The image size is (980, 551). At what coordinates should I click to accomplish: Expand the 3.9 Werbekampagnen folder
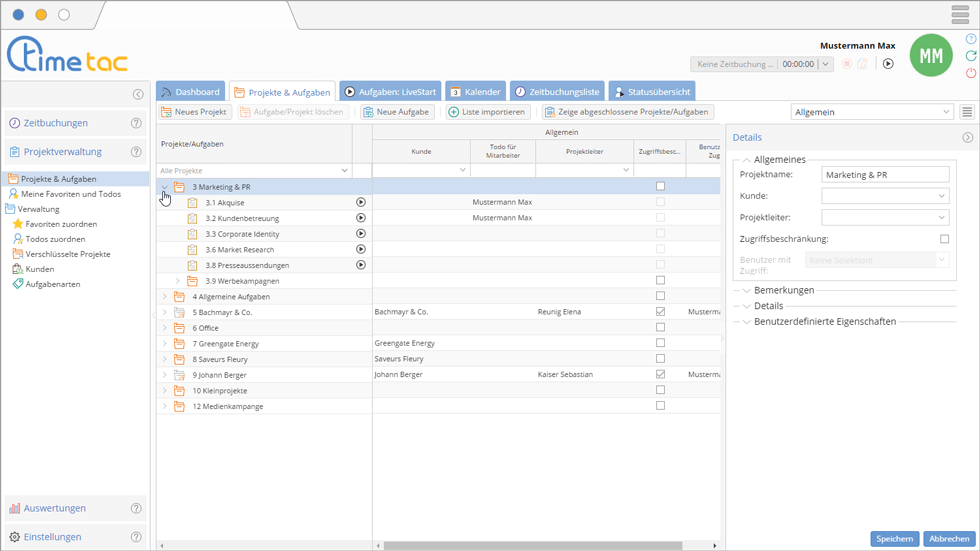(x=178, y=281)
